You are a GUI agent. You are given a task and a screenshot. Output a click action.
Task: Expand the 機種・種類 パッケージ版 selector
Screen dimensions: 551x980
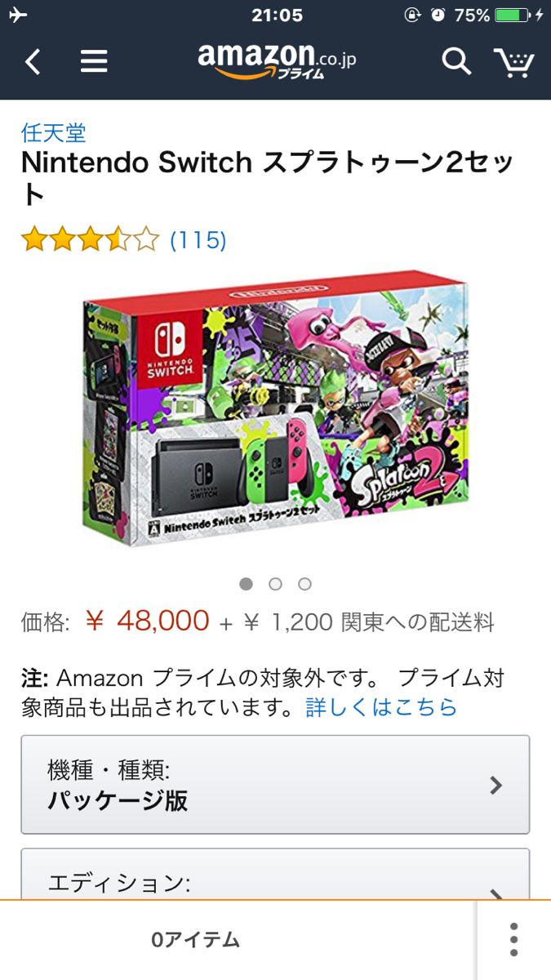pyautogui.click(x=275, y=785)
